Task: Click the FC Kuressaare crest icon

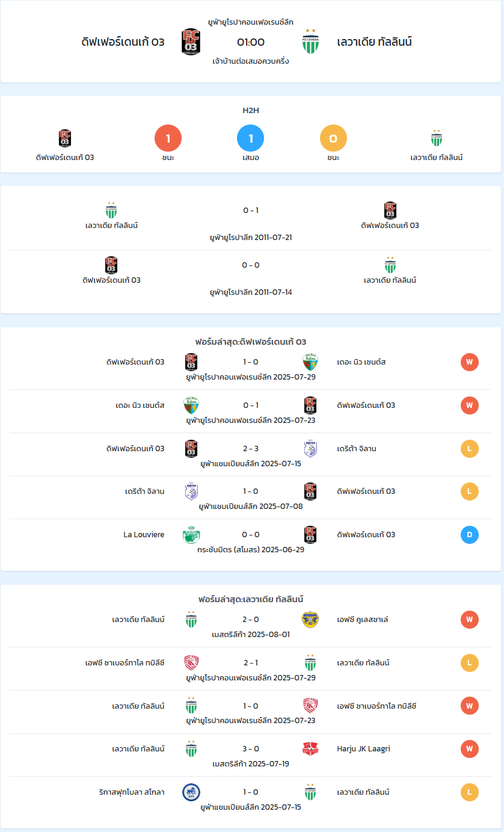Action: 310,620
